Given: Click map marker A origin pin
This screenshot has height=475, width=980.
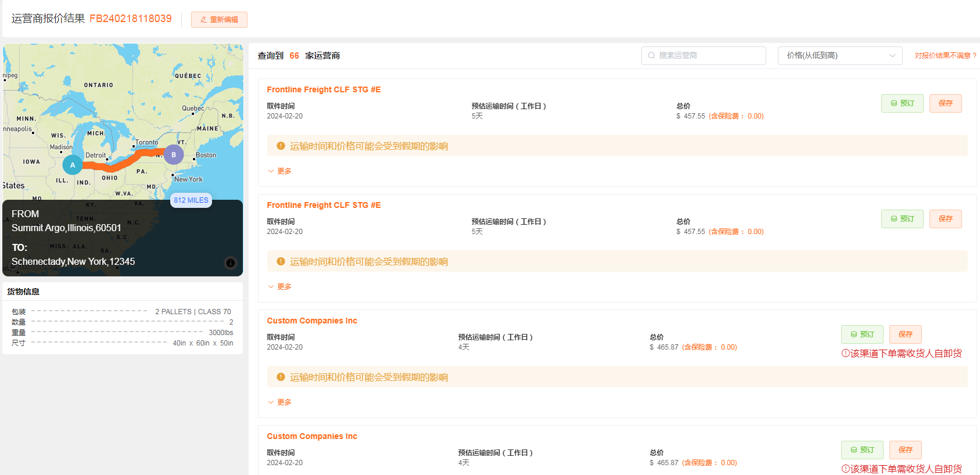Looking at the screenshot, I should [x=73, y=165].
